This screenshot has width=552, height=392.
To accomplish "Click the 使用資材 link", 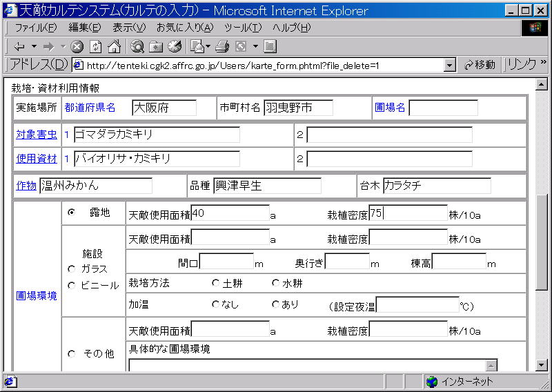I will [37, 158].
